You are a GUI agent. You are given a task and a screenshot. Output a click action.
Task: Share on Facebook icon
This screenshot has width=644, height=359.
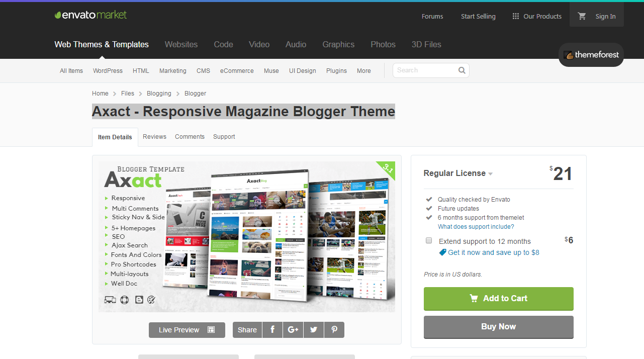click(272, 330)
